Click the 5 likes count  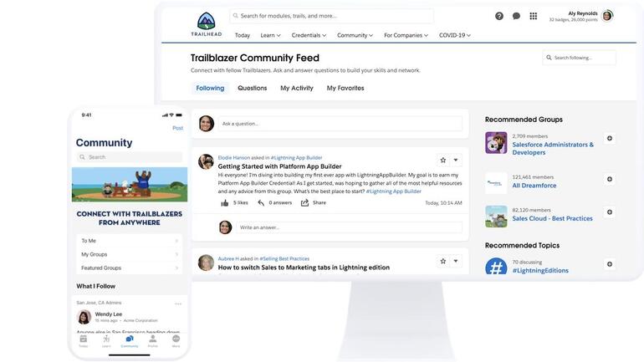tap(241, 203)
